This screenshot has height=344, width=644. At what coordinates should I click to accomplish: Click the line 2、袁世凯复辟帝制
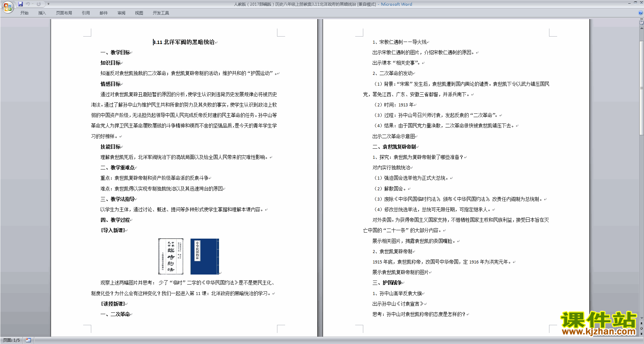(x=392, y=251)
